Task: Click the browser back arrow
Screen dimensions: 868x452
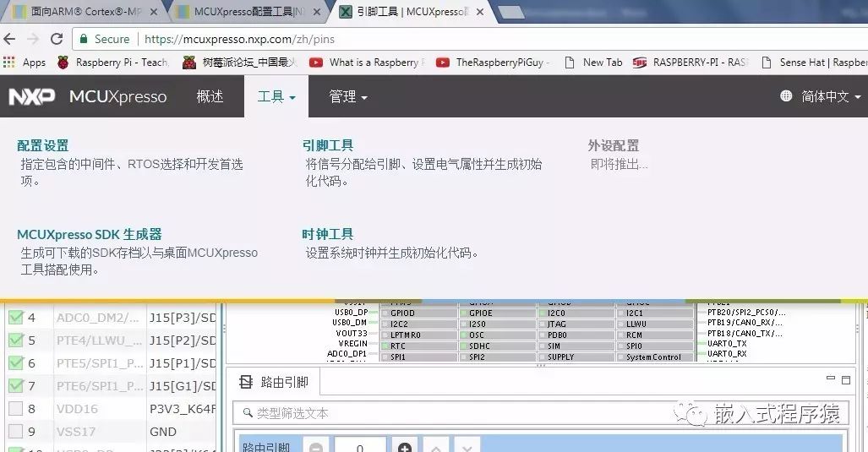Action: point(9,39)
